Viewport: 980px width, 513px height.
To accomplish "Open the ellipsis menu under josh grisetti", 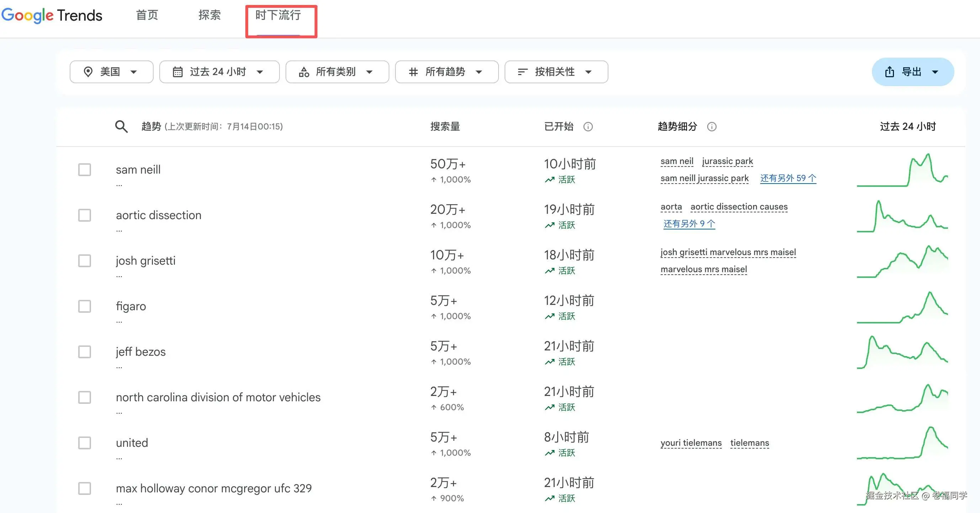I will [x=119, y=277].
